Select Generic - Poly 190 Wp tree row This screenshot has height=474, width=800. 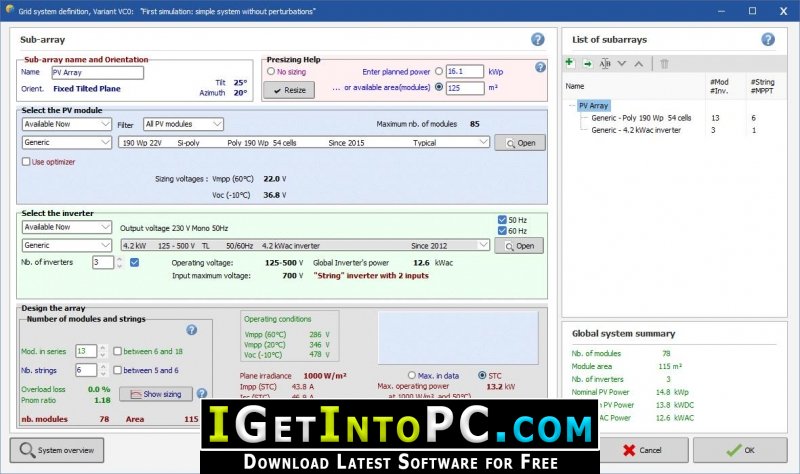coord(641,118)
